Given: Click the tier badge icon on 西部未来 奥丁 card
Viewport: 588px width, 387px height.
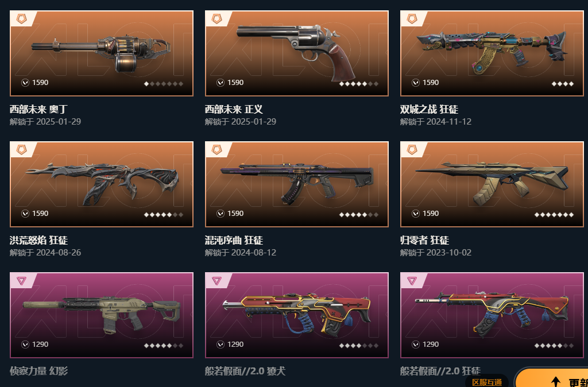Looking at the screenshot, I should coord(21,18).
